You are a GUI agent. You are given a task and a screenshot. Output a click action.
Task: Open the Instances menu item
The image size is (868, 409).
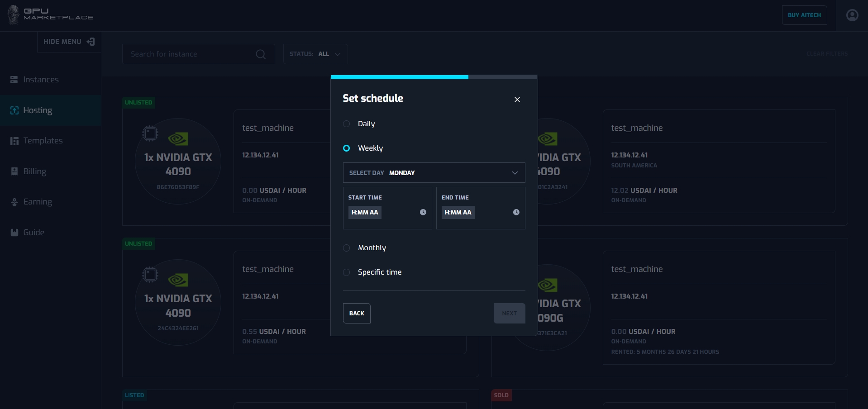click(41, 80)
